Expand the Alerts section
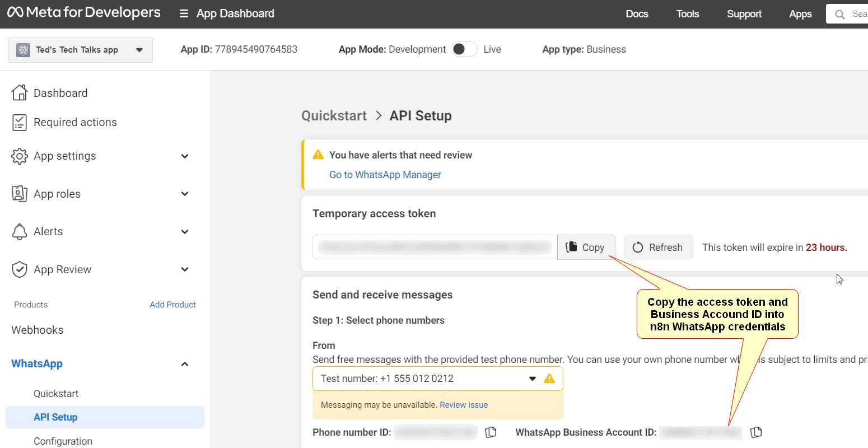The image size is (868, 448). click(185, 231)
